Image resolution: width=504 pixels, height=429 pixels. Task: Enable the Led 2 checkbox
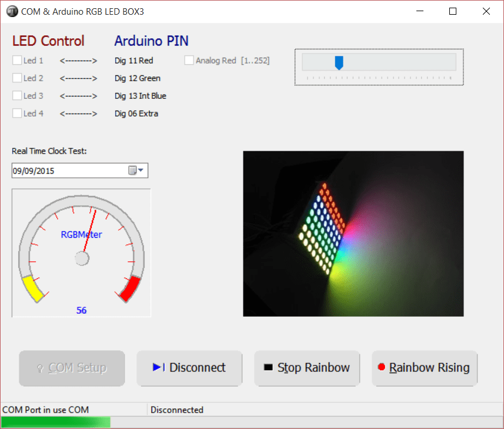18,78
